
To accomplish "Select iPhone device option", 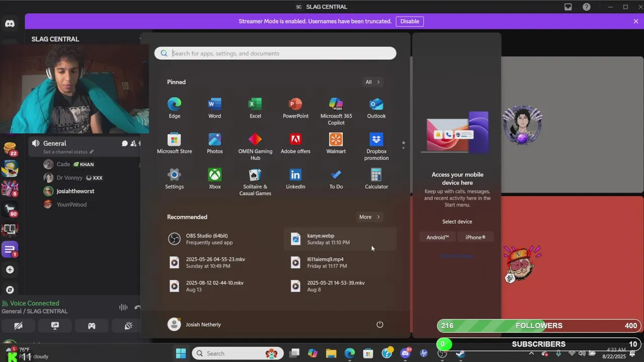I will (x=475, y=237).
